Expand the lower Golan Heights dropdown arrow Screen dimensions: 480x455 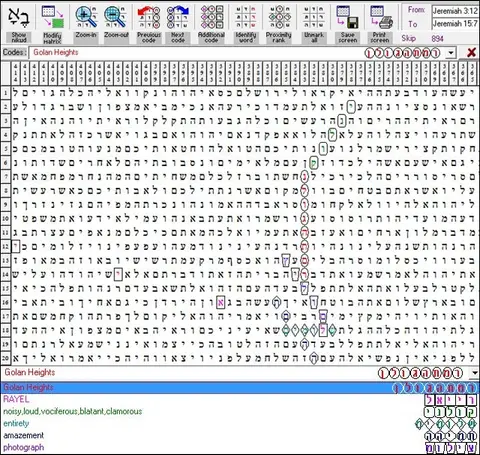point(475,373)
